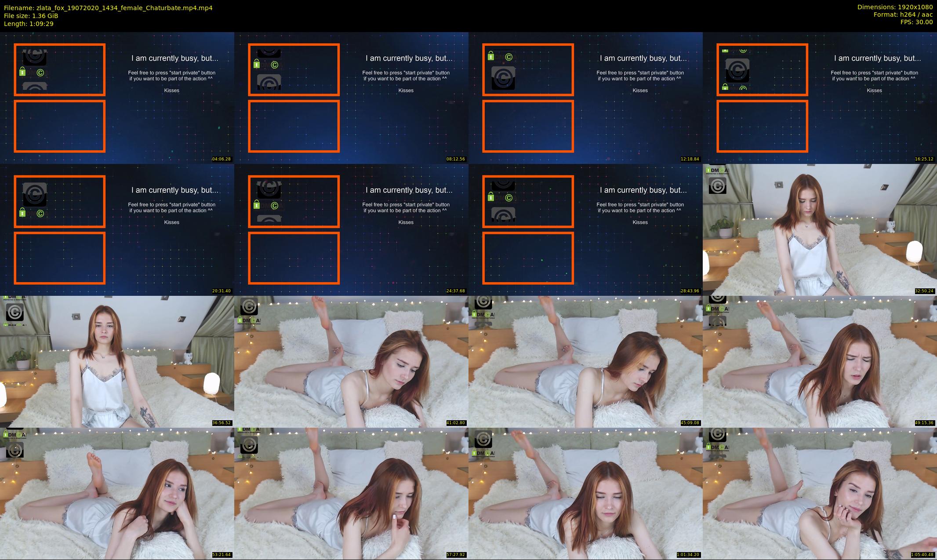
Task: Click the green padlock icon in first thumbnail
Action: point(22,72)
